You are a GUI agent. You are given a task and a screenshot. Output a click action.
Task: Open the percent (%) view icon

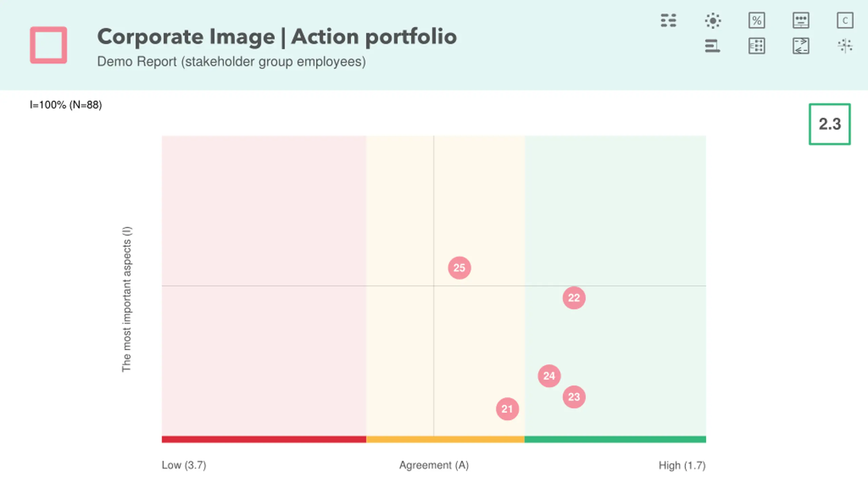[757, 21]
